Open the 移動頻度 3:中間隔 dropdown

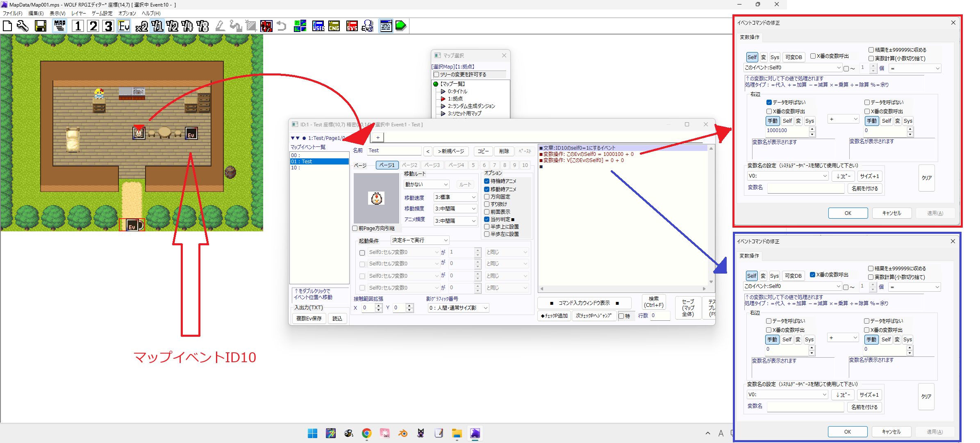pos(456,209)
